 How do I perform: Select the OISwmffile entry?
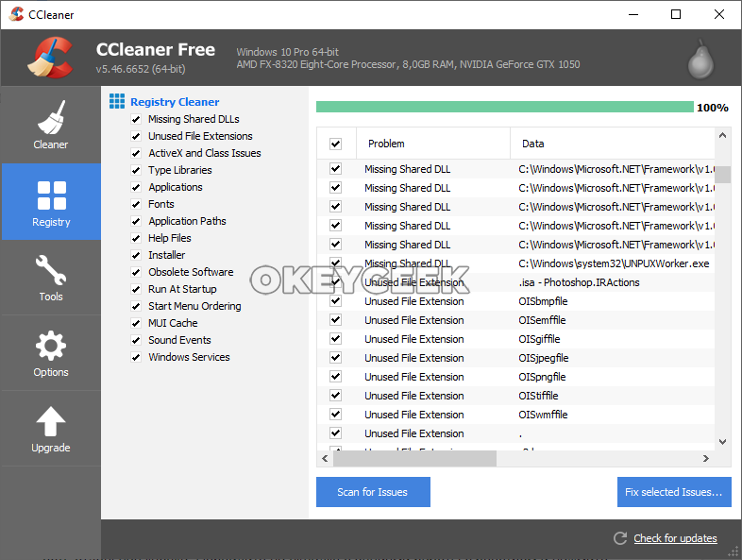tap(515, 415)
